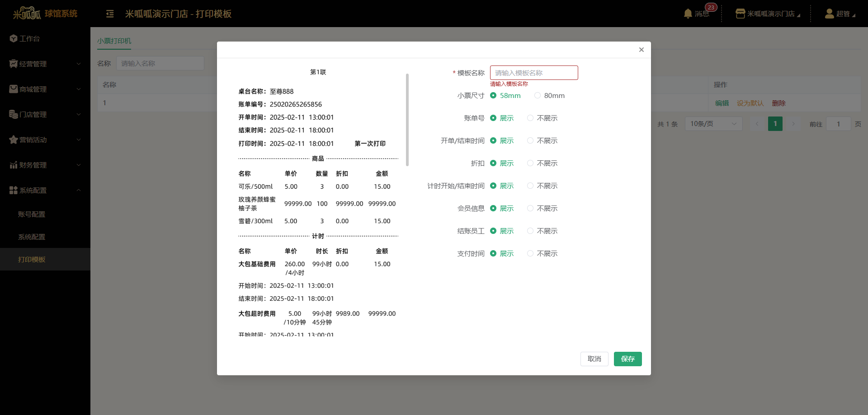This screenshot has height=415, width=868.
Task: Collapse the 系统配置 menu section
Action: (x=79, y=191)
